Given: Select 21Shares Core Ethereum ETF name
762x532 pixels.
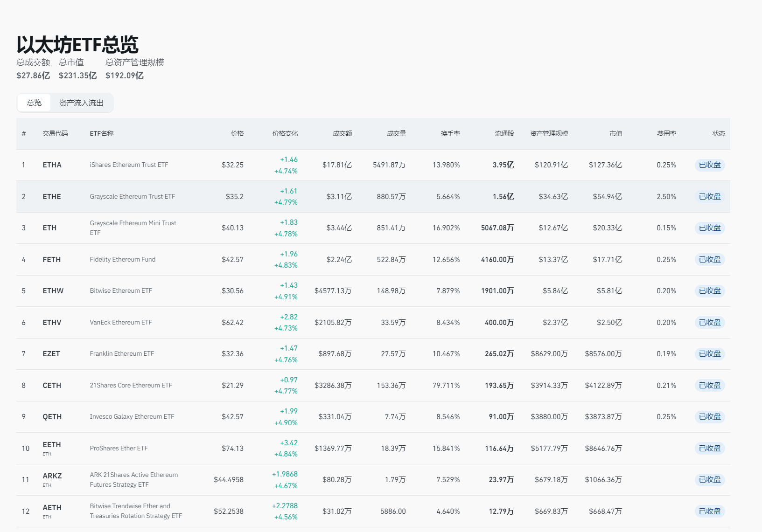Looking at the screenshot, I should 131,386.
